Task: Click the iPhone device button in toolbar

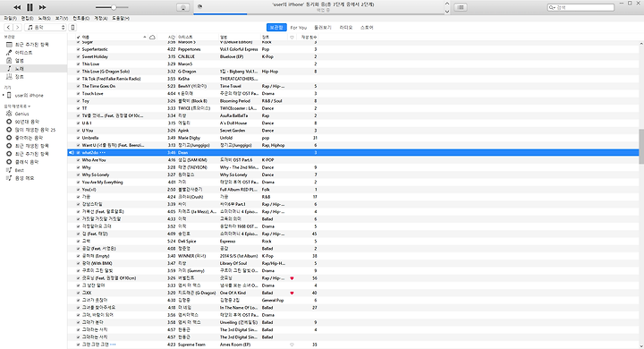Action: pos(72,27)
